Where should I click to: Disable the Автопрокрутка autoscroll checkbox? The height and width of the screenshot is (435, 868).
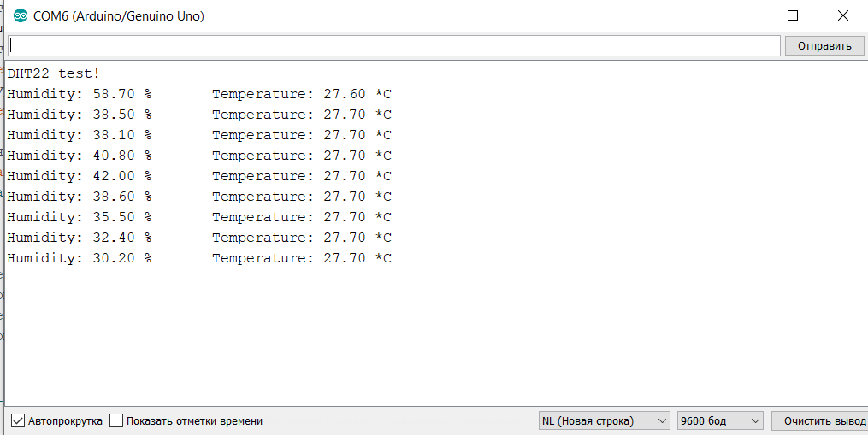18,420
